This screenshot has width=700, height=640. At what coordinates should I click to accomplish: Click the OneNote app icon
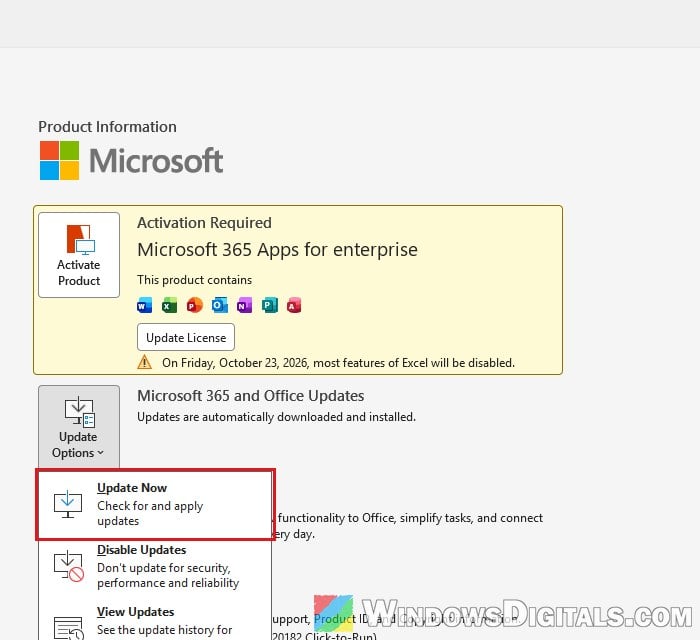pyautogui.click(x=244, y=305)
